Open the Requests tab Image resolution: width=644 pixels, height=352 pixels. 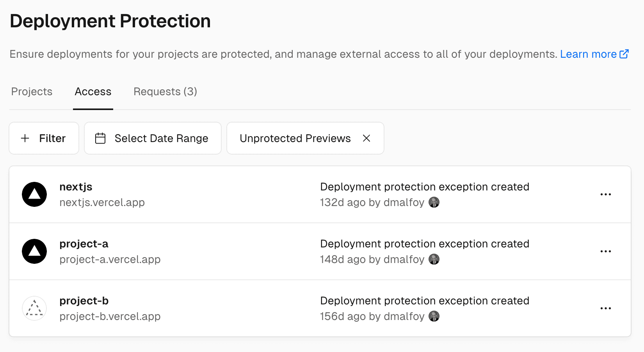(165, 92)
